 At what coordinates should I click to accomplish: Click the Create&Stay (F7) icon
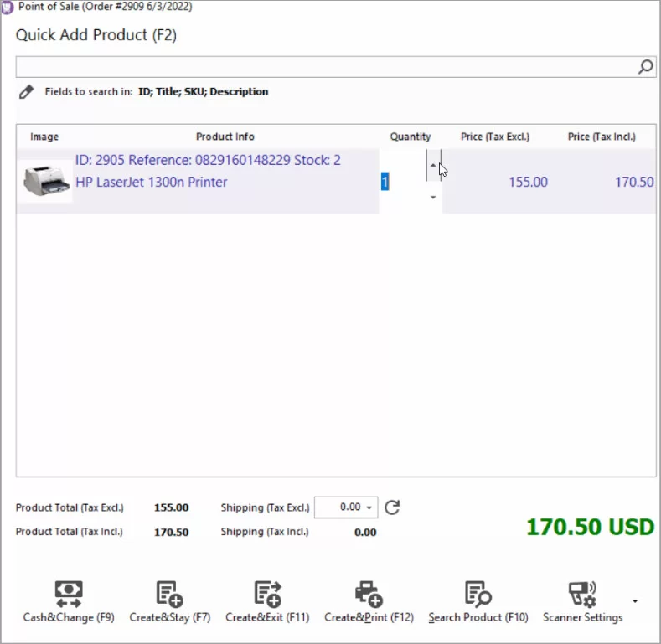coord(169,594)
